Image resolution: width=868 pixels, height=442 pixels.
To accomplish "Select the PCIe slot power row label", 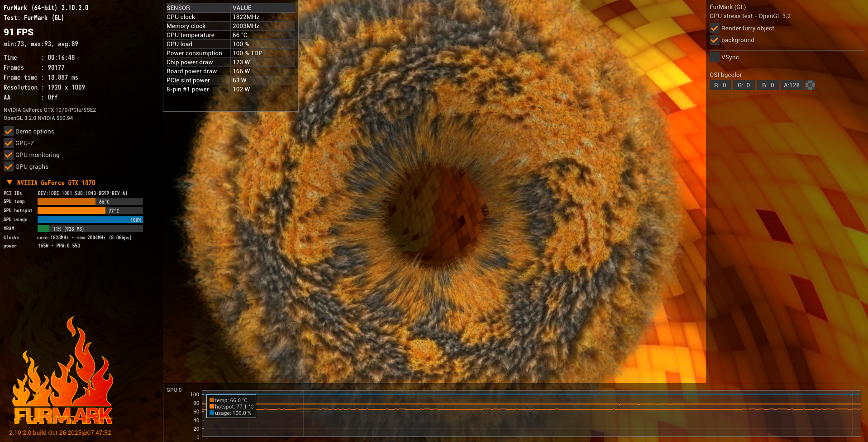I will click(x=188, y=80).
